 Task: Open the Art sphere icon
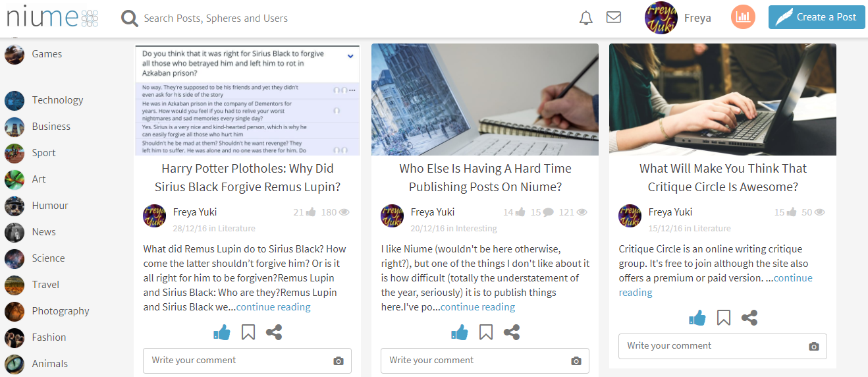pyautogui.click(x=14, y=180)
